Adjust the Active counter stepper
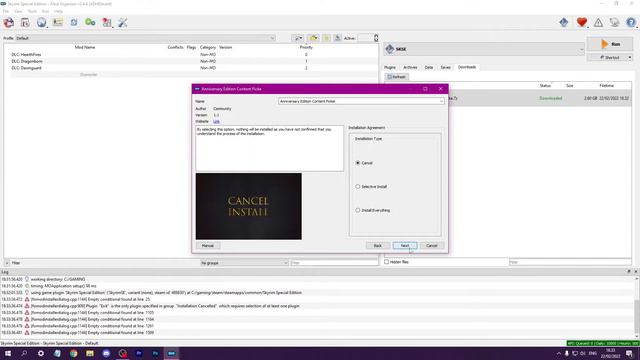640x360 pixels. (x=376, y=38)
